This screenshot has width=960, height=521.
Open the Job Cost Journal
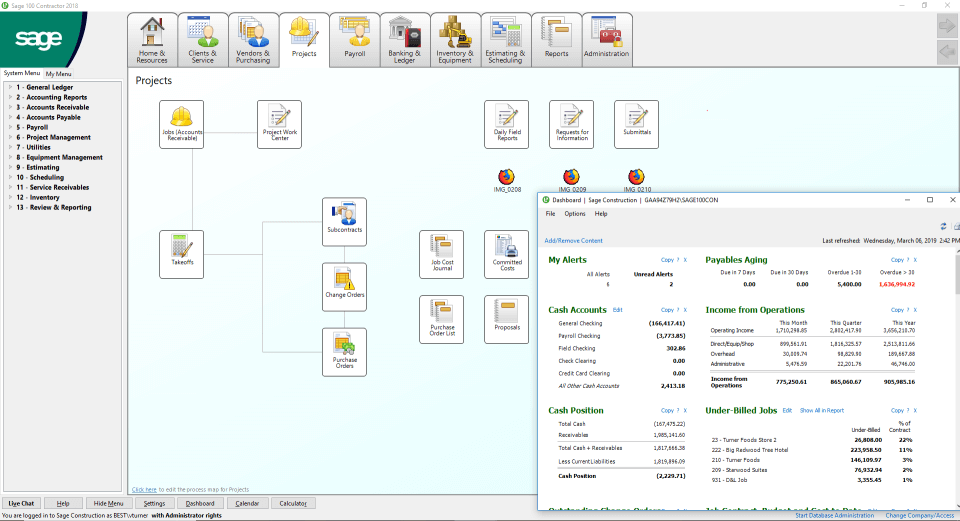point(441,254)
